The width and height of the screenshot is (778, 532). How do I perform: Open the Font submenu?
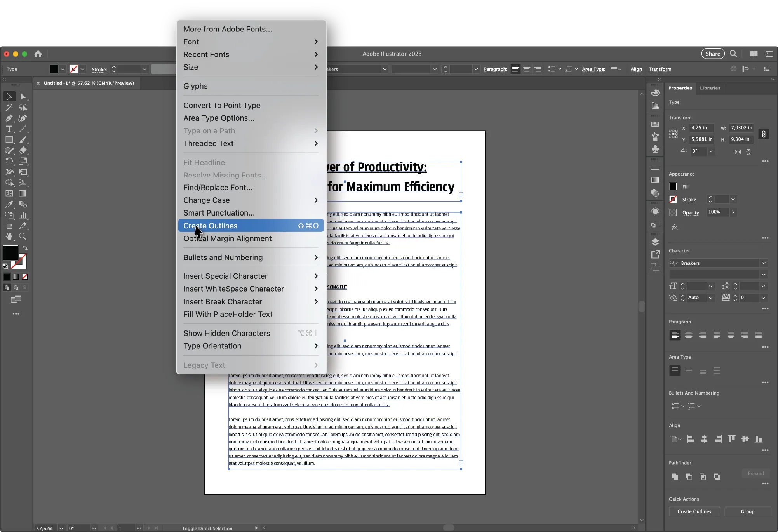(251, 42)
